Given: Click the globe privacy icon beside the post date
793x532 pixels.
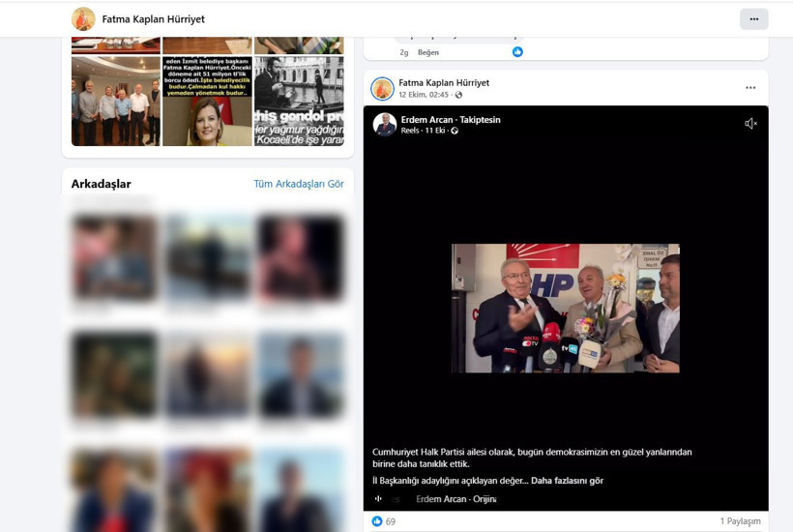Looking at the screenshot, I should (x=458, y=95).
